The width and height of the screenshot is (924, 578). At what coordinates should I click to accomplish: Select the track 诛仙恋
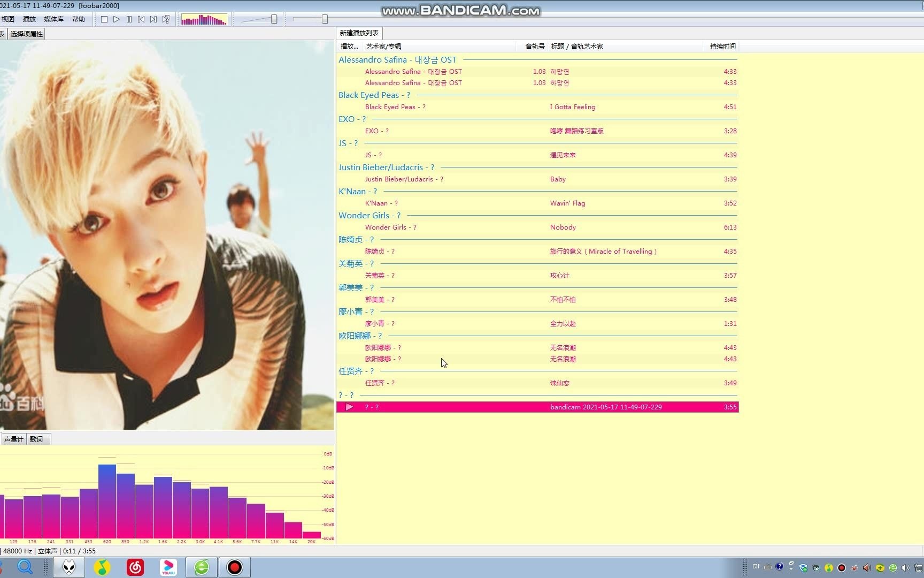[x=537, y=383]
